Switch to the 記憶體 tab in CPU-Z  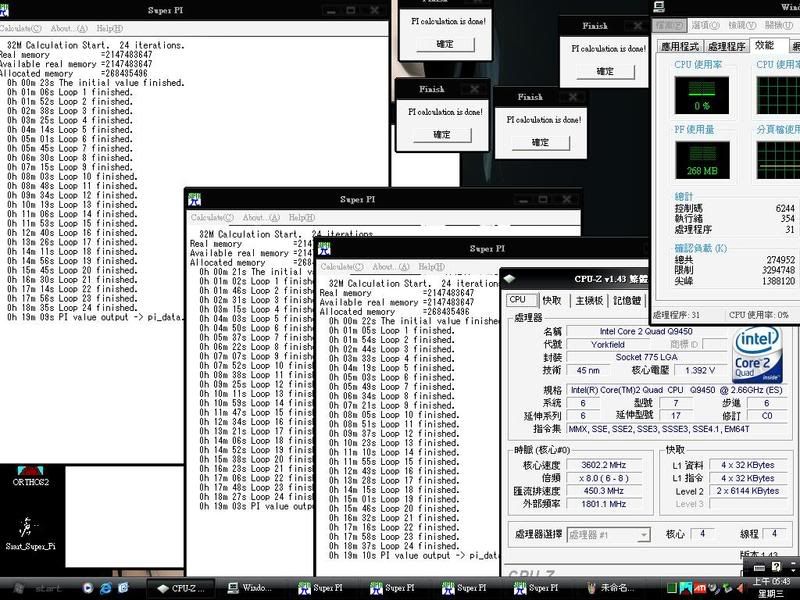pos(627,301)
